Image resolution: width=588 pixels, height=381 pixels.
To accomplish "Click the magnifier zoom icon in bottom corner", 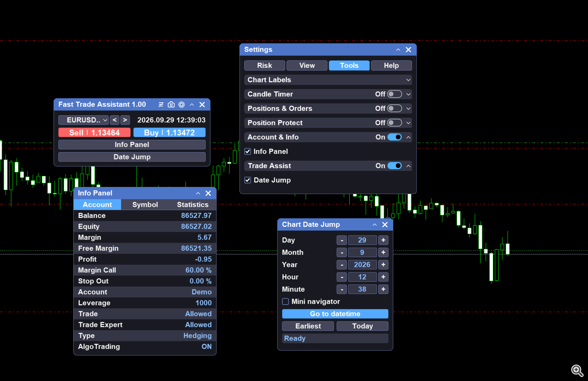I will click(577, 370).
